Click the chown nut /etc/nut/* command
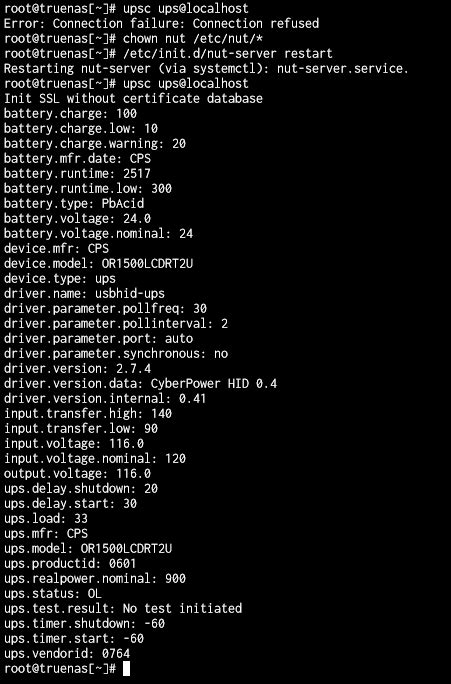 tap(193, 38)
